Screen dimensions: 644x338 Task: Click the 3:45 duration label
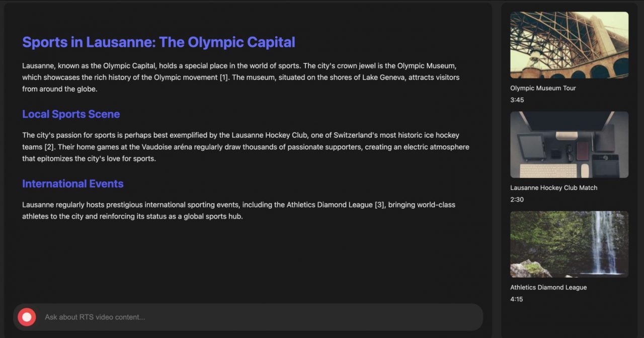tap(517, 100)
